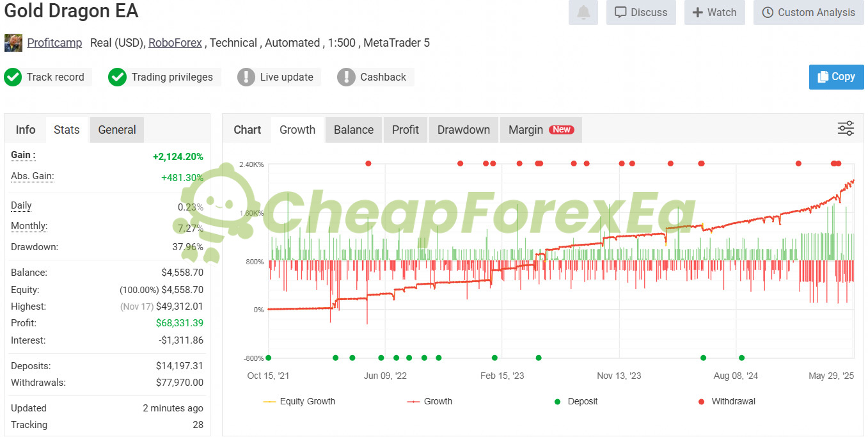Click the Profitcamp avatar thumbnail
The width and height of the screenshot is (868, 437).
coord(13,43)
